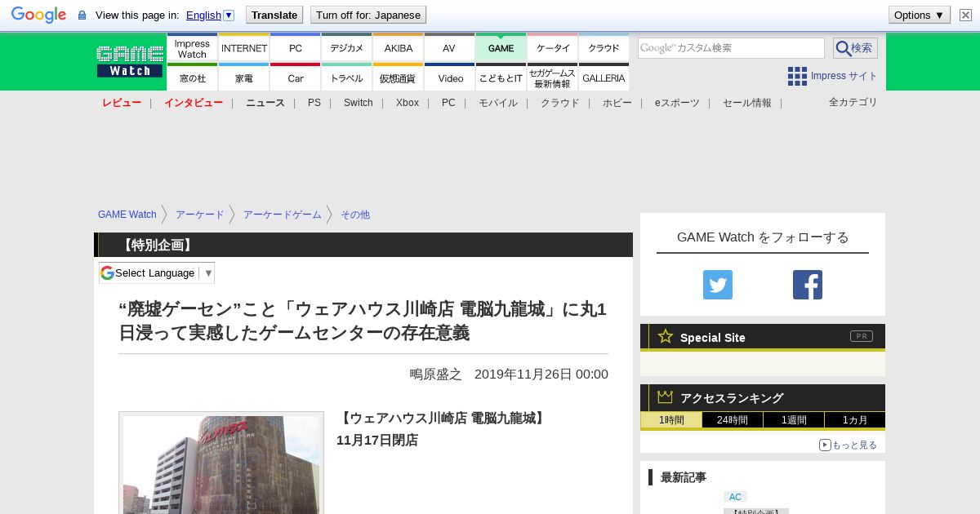
Task: Click the Google logo in translate bar
Action: pyautogui.click(x=38, y=15)
